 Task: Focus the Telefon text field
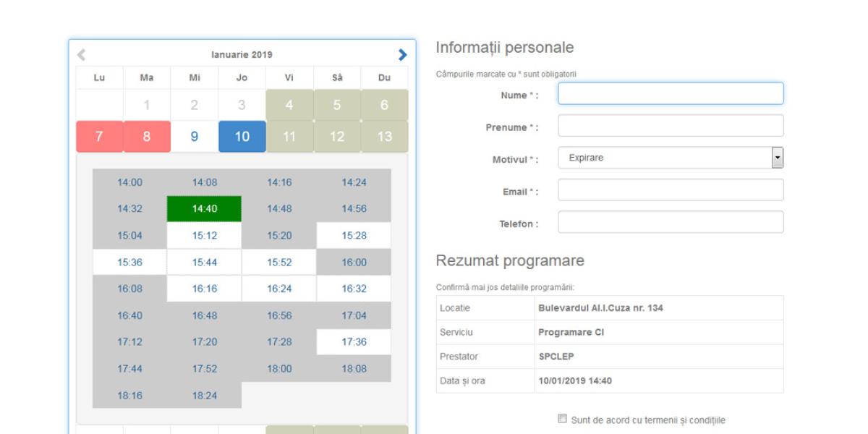[670, 222]
